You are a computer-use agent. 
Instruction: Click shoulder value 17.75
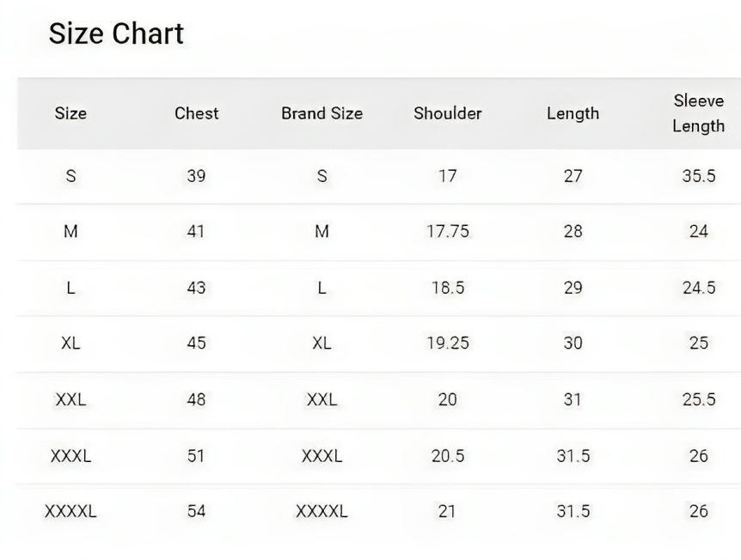(x=448, y=231)
